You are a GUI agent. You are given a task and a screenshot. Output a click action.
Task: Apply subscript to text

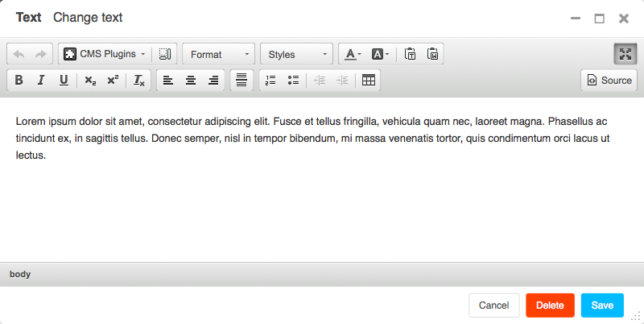tap(90, 81)
